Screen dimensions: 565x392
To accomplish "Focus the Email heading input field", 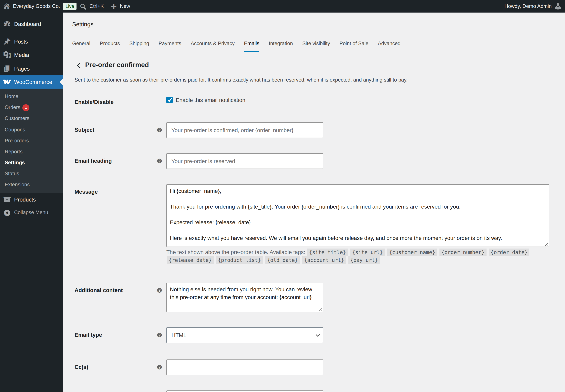I will [245, 161].
